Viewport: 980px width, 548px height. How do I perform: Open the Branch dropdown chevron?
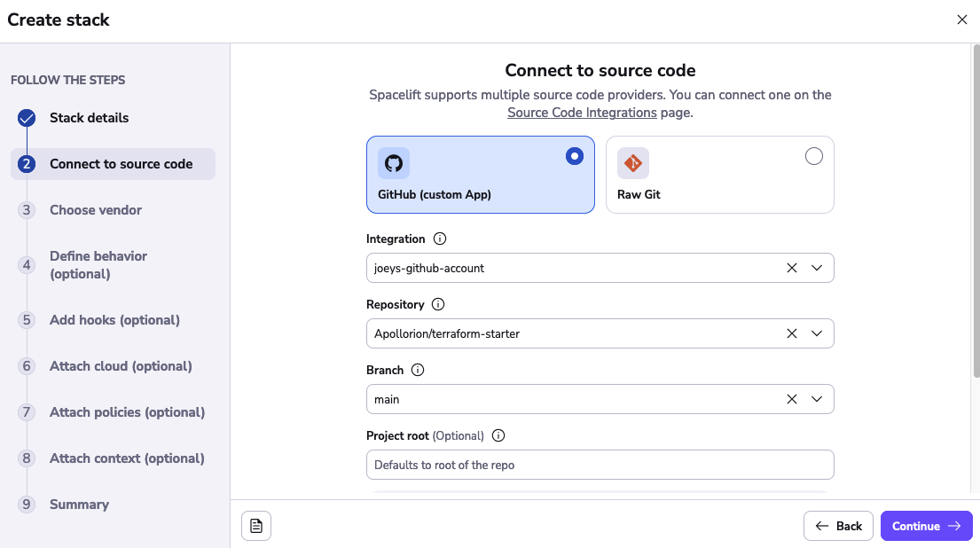[817, 399]
